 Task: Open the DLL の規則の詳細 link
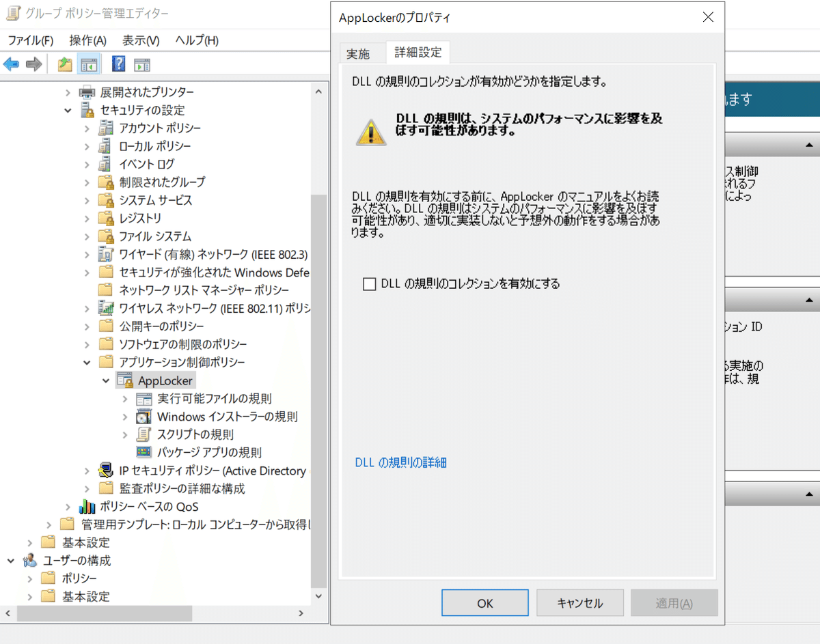(x=401, y=462)
